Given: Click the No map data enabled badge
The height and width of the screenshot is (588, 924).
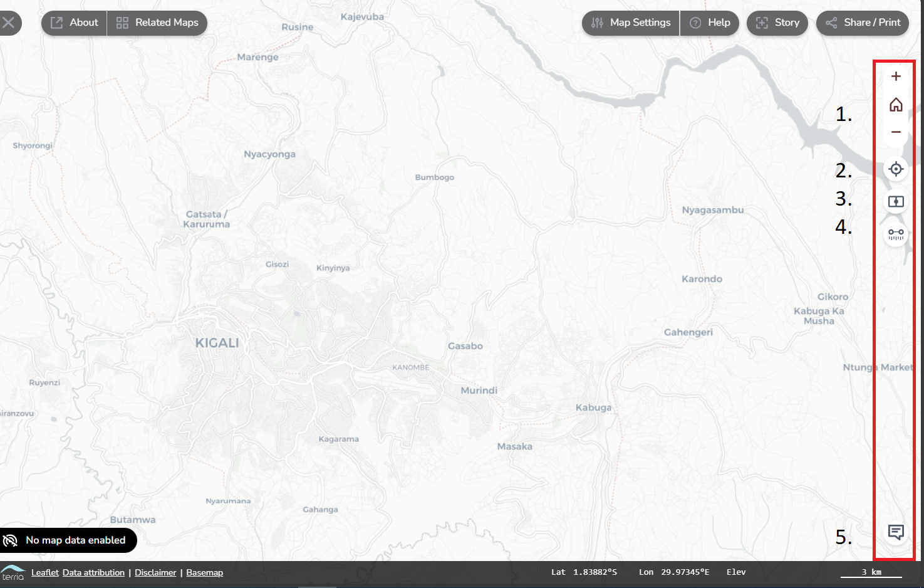Looking at the screenshot, I should pos(68,540).
